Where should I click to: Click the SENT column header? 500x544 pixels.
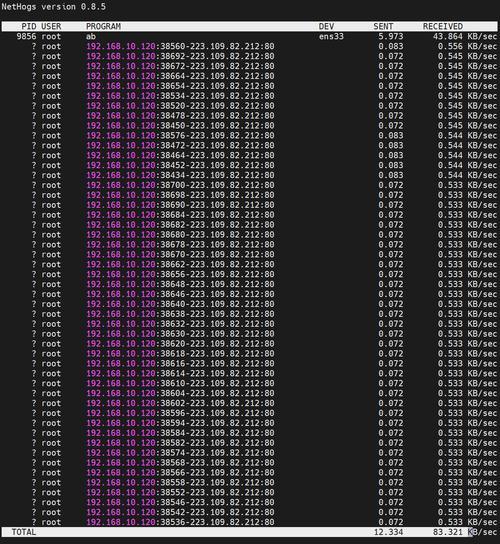pos(383,26)
